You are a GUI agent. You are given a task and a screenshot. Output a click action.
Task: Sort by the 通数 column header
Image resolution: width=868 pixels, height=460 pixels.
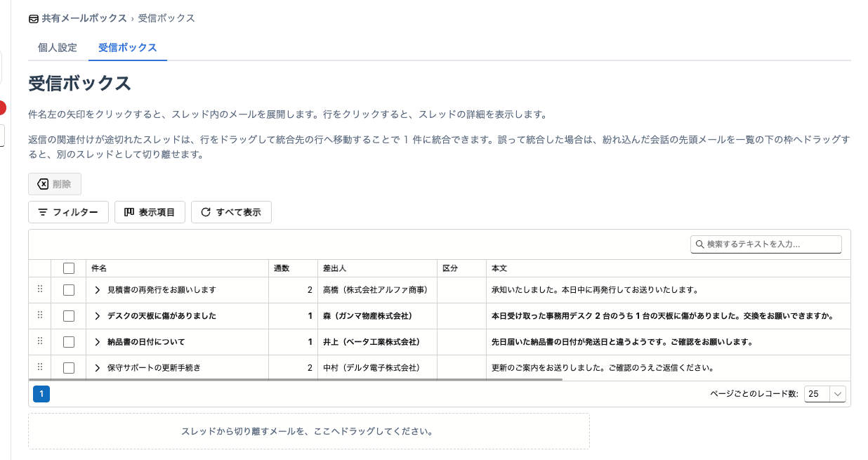(293, 268)
